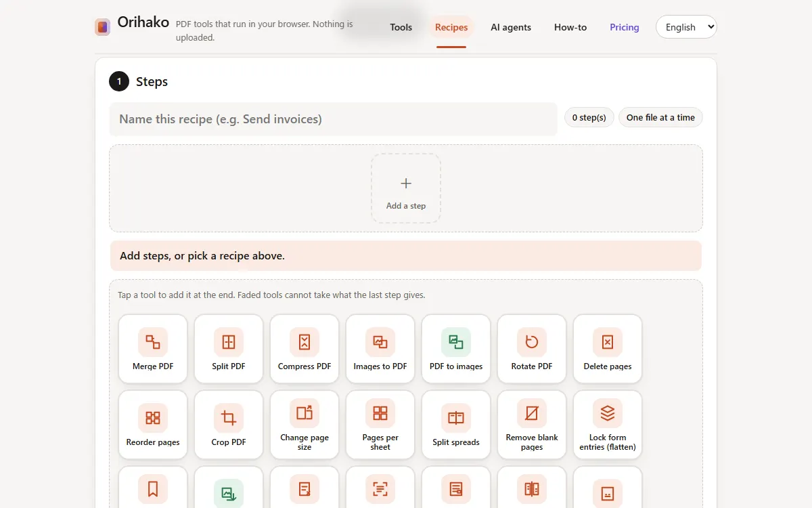
Task: Add the Merge PDF tool
Action: [x=153, y=349]
